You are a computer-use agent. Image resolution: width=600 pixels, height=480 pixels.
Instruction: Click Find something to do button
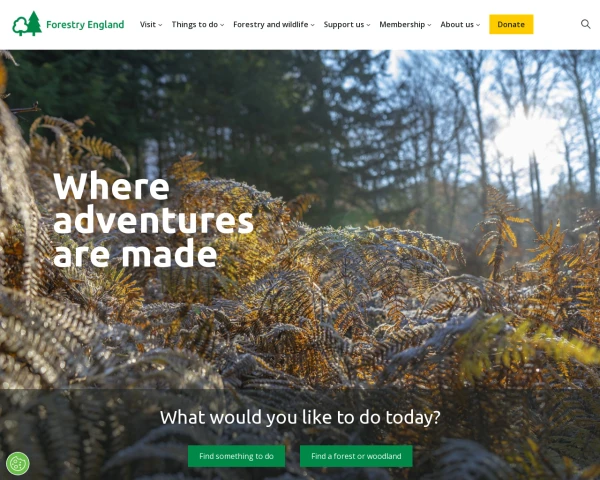point(236,456)
